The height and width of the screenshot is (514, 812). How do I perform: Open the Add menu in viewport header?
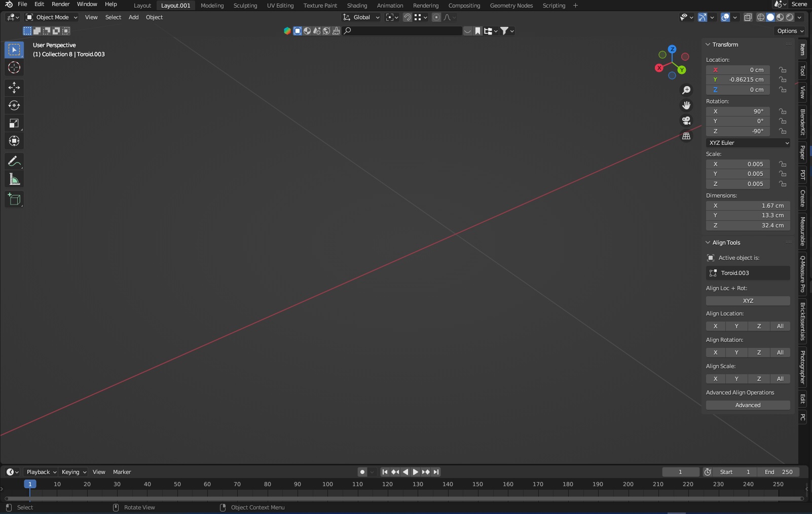pyautogui.click(x=133, y=17)
